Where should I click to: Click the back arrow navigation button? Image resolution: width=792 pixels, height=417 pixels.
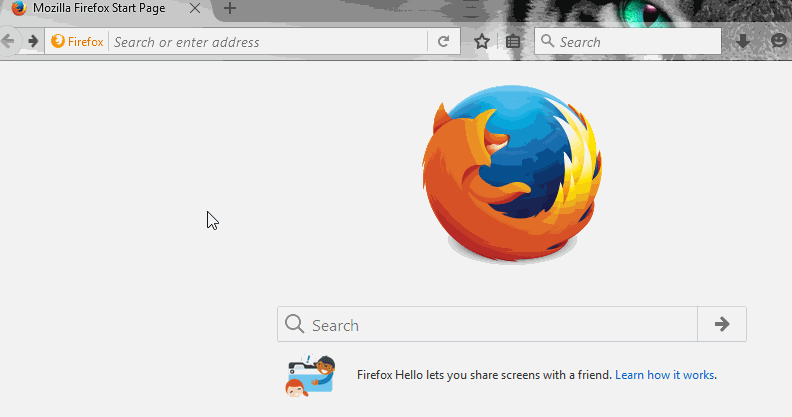pos(8,41)
